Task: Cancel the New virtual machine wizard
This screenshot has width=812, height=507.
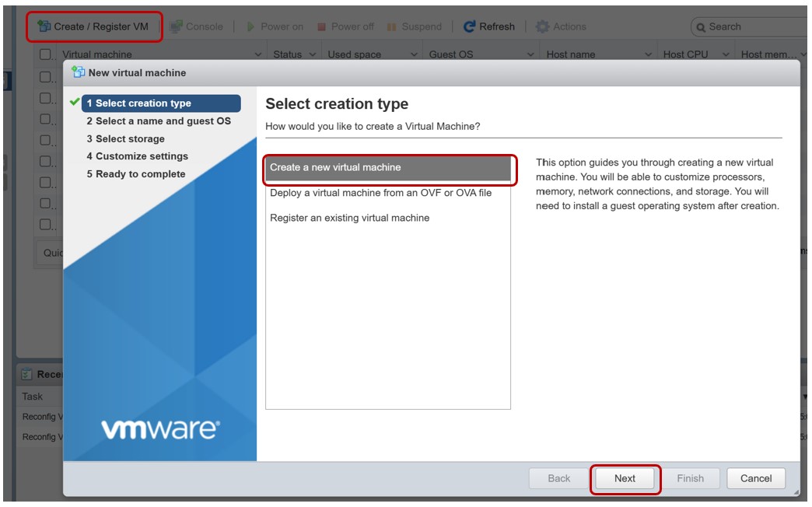Action: [755, 478]
